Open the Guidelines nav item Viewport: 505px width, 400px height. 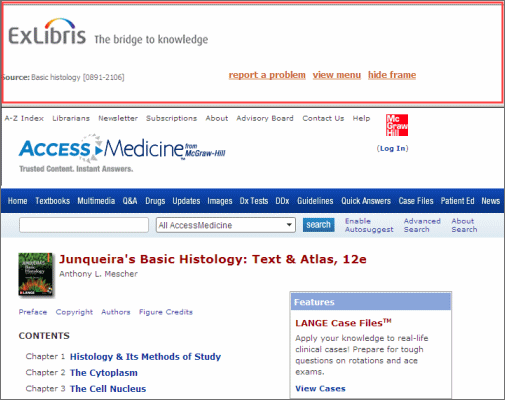[315, 201]
